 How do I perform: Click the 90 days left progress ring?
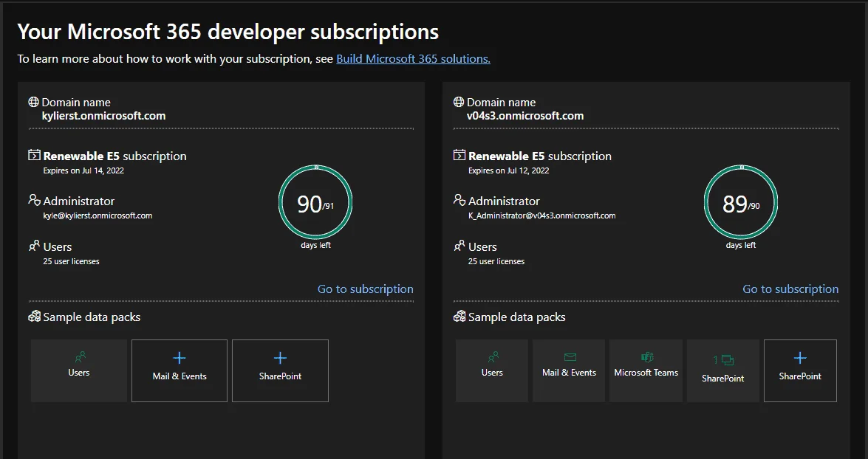[x=315, y=202]
